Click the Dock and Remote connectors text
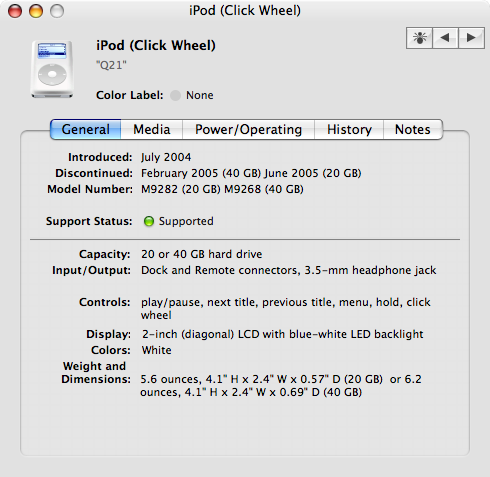This screenshot has height=477, width=490. click(288, 270)
